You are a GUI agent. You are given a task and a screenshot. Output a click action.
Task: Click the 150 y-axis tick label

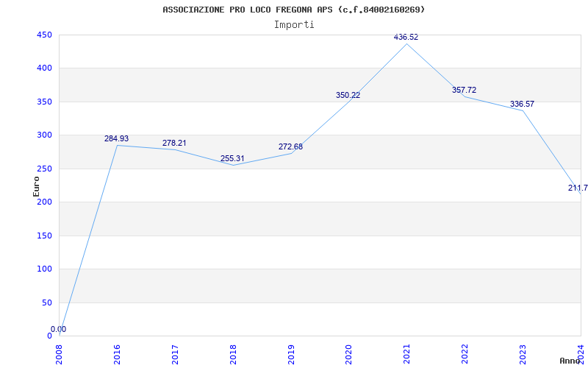(44, 236)
